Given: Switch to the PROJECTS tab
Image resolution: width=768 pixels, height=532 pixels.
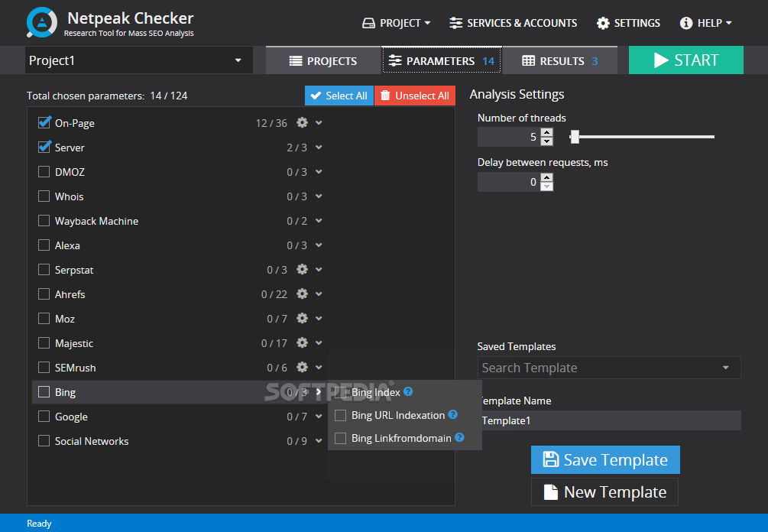Looking at the screenshot, I should coord(322,60).
